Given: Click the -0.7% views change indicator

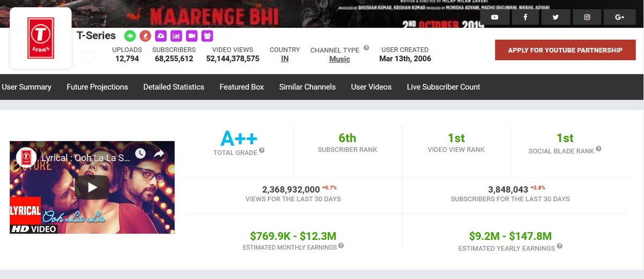Looking at the screenshot, I should coord(330,188).
